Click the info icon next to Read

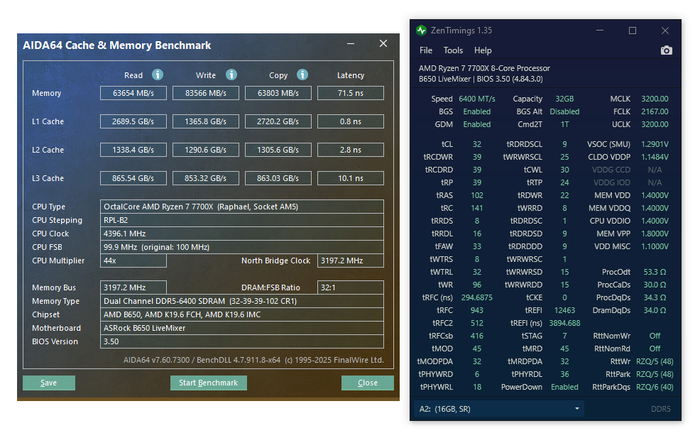(x=157, y=74)
